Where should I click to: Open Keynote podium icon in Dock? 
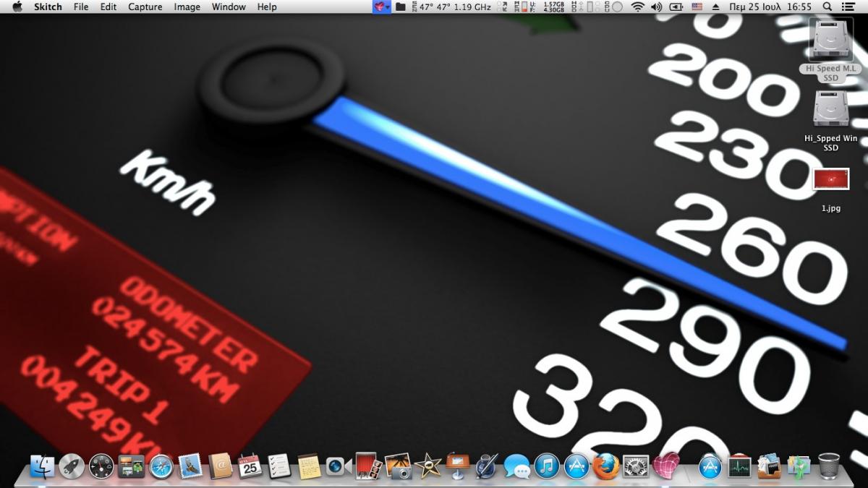pyautogui.click(x=457, y=466)
